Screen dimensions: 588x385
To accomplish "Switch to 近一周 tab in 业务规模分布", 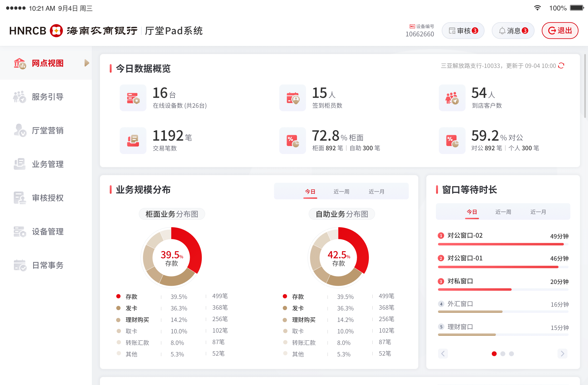I will pyautogui.click(x=341, y=191).
